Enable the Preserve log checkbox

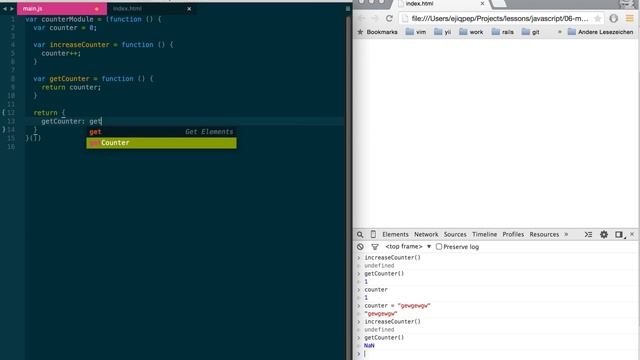pyautogui.click(x=439, y=247)
